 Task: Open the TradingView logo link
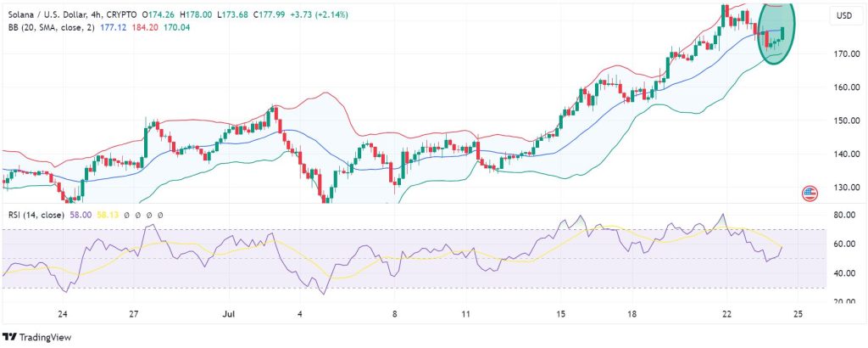[37, 337]
